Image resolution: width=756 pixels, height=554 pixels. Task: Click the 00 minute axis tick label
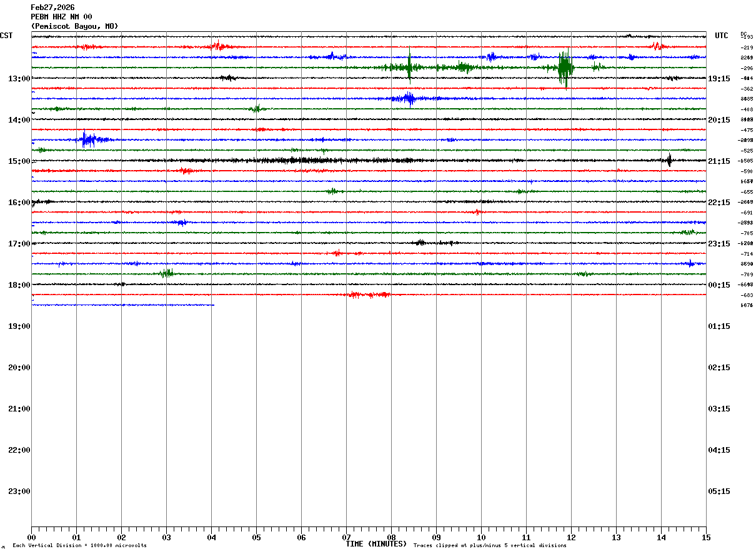tap(31, 537)
